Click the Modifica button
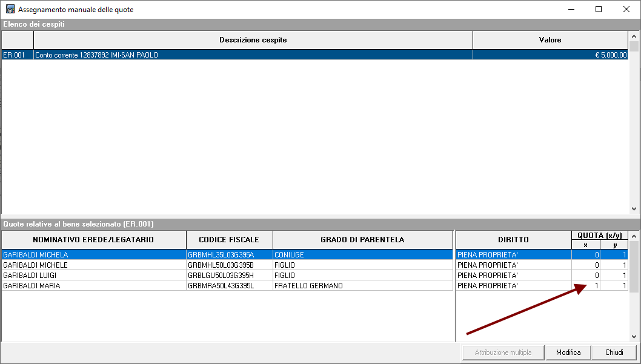Viewport: 641px width, 364px height. click(x=568, y=352)
